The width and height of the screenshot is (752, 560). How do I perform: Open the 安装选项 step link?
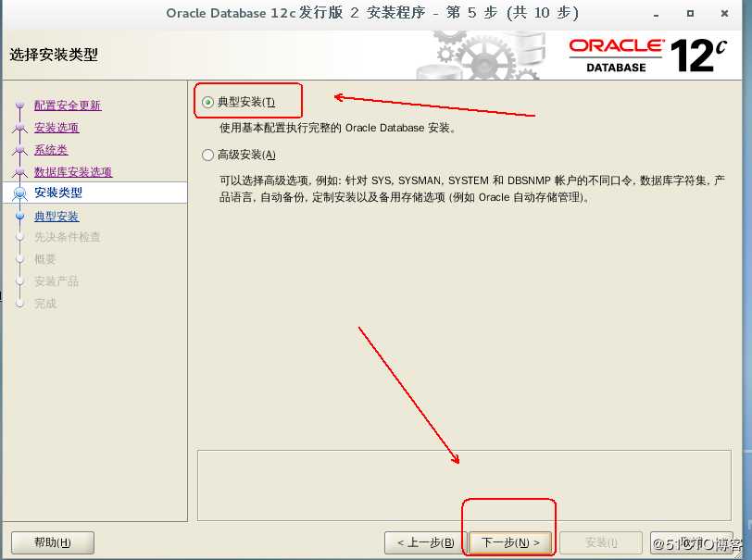coord(56,128)
